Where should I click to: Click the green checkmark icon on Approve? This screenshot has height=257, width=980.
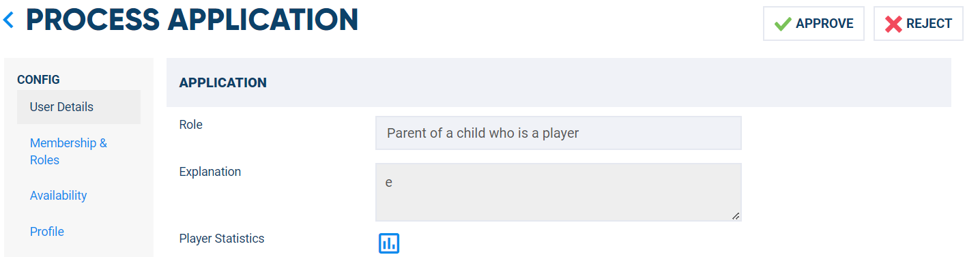click(782, 24)
